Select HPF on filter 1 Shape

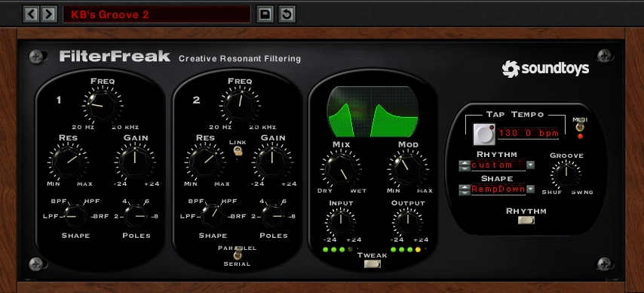[x=92, y=201]
